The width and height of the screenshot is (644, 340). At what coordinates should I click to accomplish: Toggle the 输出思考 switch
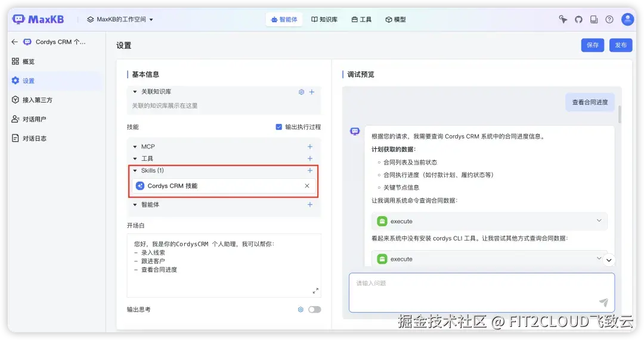(x=315, y=309)
